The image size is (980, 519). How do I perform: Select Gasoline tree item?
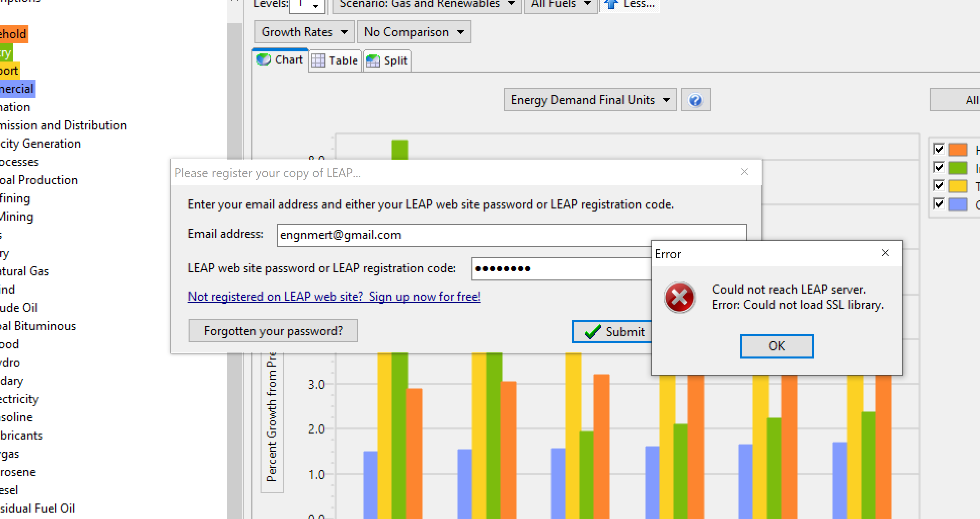click(x=16, y=417)
